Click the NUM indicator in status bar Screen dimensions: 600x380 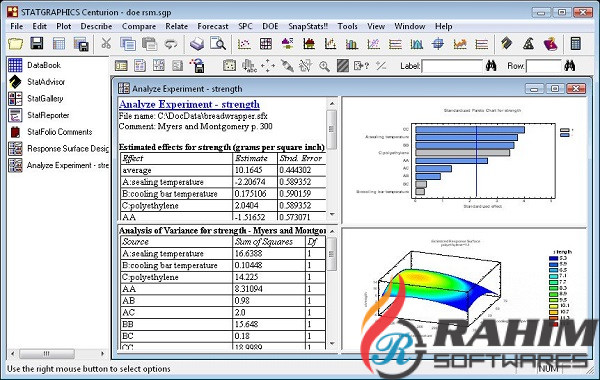548,369
